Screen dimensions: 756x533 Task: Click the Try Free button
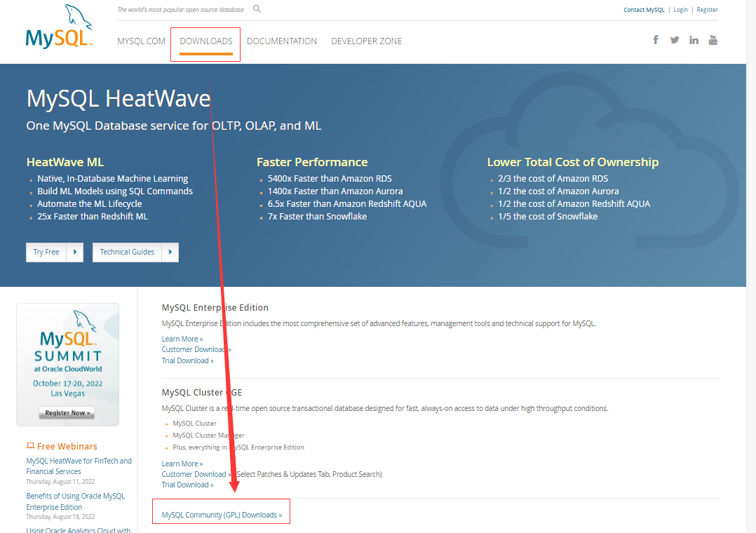(x=46, y=252)
